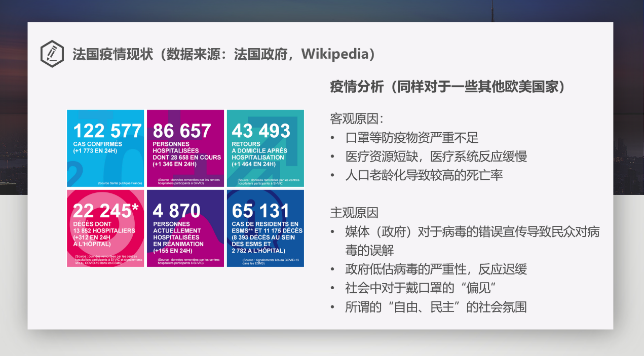644x356 pixels.
Task: Click the hexagon pencil icon beside the title
Action: [52, 54]
